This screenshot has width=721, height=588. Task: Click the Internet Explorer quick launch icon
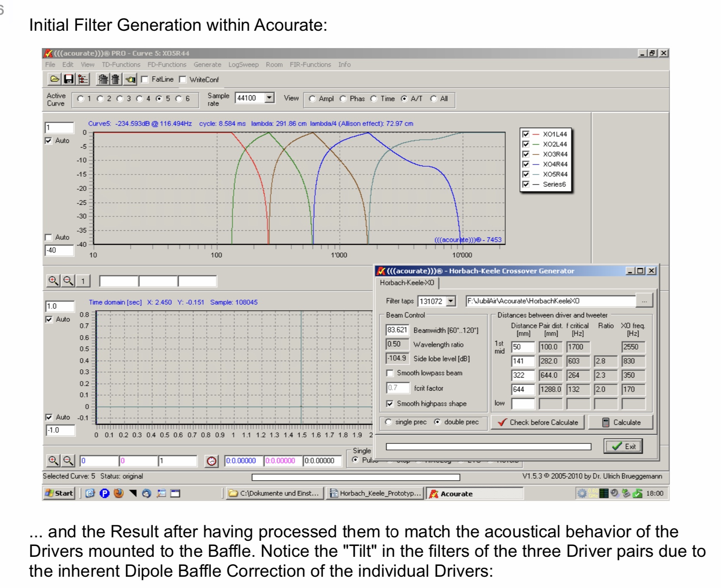[x=90, y=493]
